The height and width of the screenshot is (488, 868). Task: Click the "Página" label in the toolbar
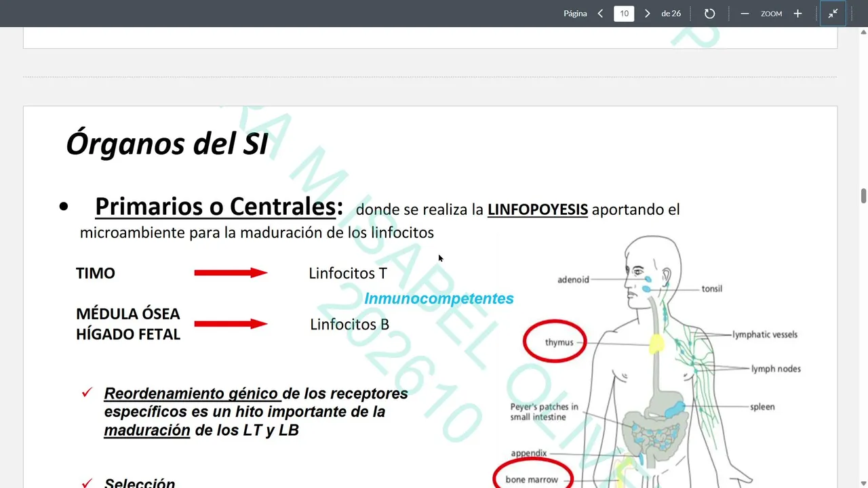(575, 14)
